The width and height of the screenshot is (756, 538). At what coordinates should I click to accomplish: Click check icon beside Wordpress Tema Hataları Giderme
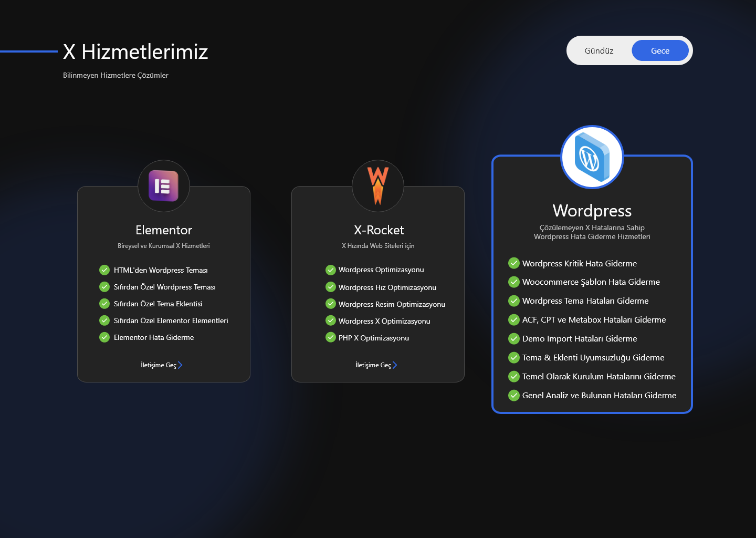[514, 301]
